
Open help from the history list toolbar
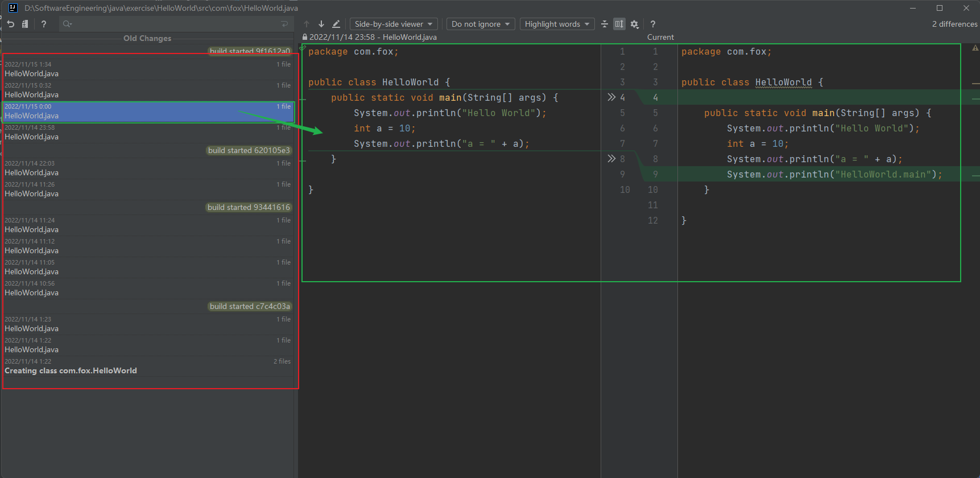[x=44, y=24]
